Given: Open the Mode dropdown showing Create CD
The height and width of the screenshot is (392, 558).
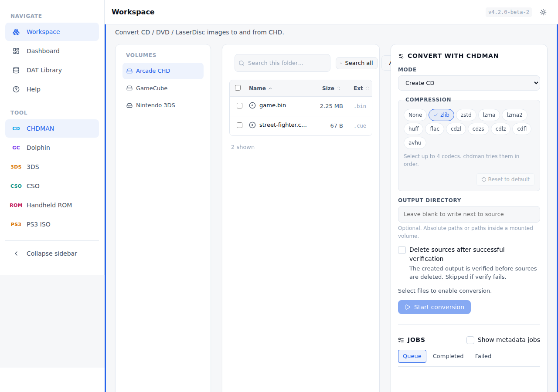Looking at the screenshot, I should coord(469,83).
